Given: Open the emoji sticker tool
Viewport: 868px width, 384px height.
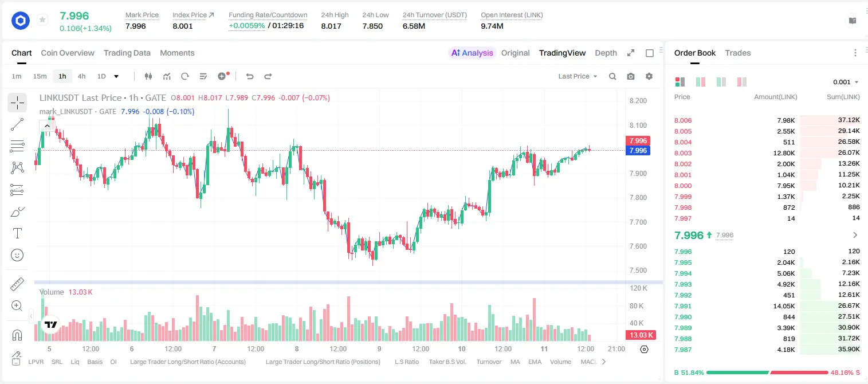Looking at the screenshot, I should coord(17,255).
